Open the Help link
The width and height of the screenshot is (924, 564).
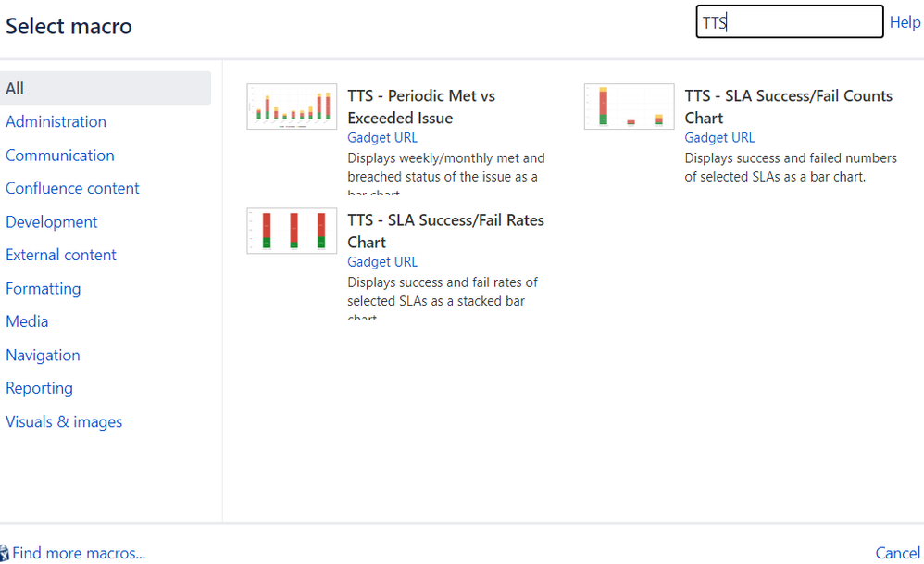(905, 22)
